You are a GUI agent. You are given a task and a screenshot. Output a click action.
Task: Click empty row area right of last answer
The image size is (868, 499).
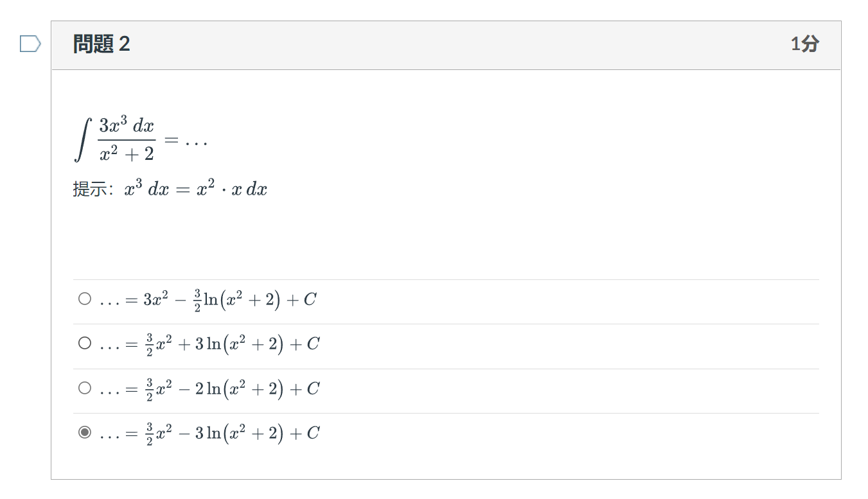click(569, 435)
